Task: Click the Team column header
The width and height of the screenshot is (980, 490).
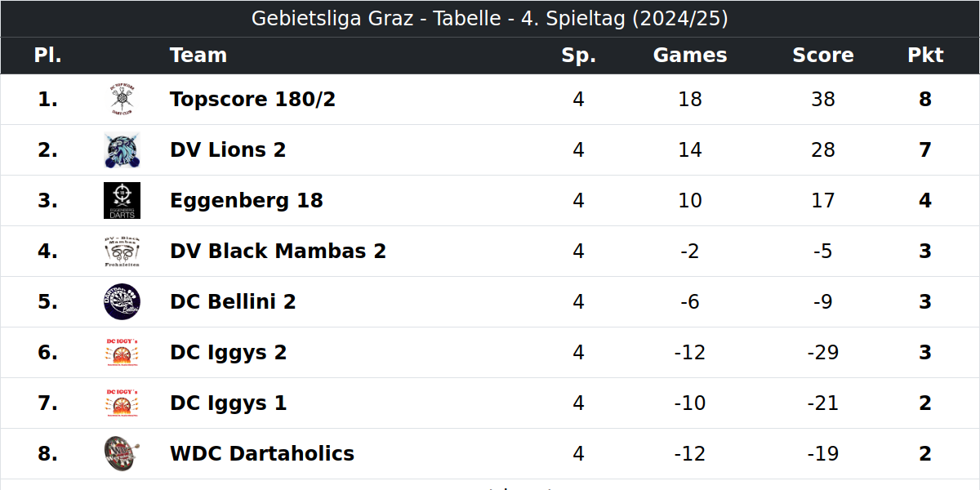Action: tap(198, 56)
